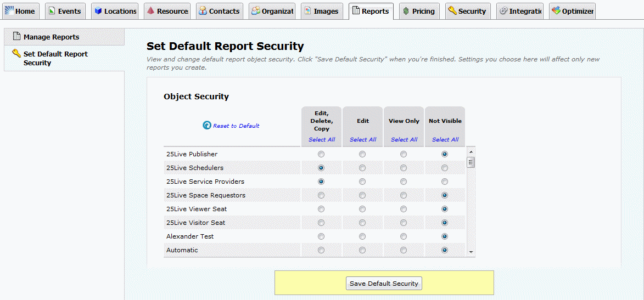Click the Events tab chart icon
The image size is (644, 300).
point(52,11)
